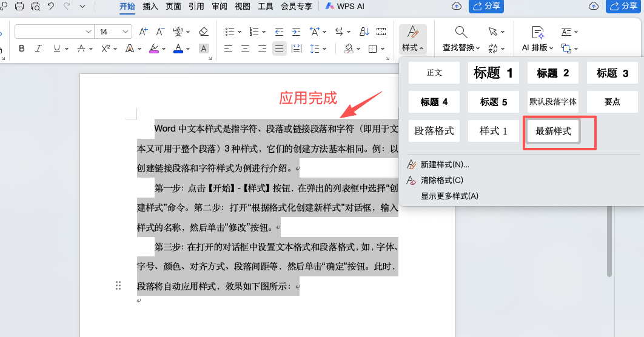644x337 pixels.
Task: Open the line spacing dropdown arrow
Action: tap(324, 49)
